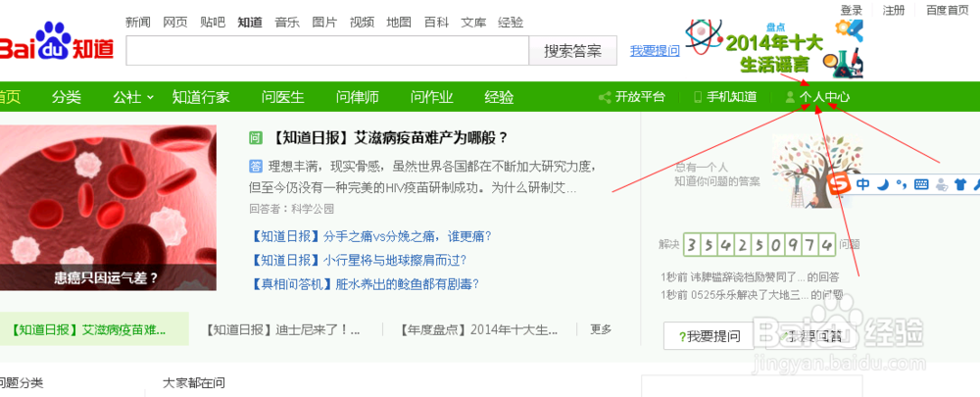
Task: Open the 新闻 search tab
Action: tap(138, 23)
